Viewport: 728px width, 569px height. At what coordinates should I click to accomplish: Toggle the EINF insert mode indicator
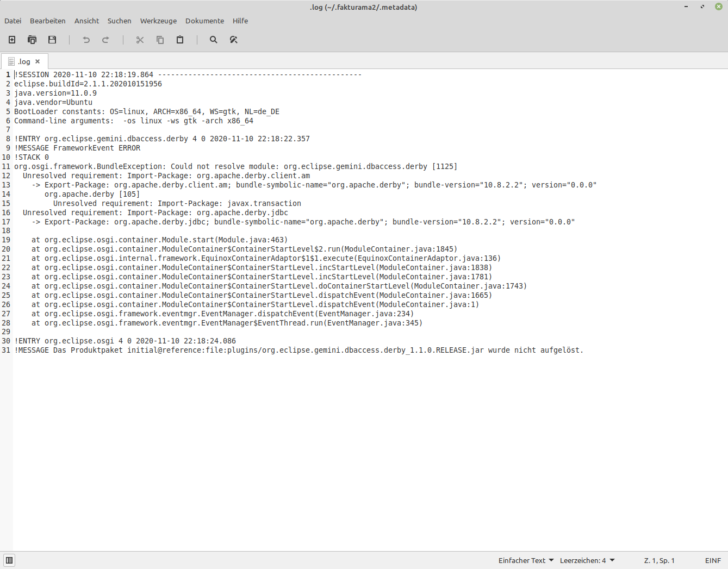pyautogui.click(x=713, y=560)
